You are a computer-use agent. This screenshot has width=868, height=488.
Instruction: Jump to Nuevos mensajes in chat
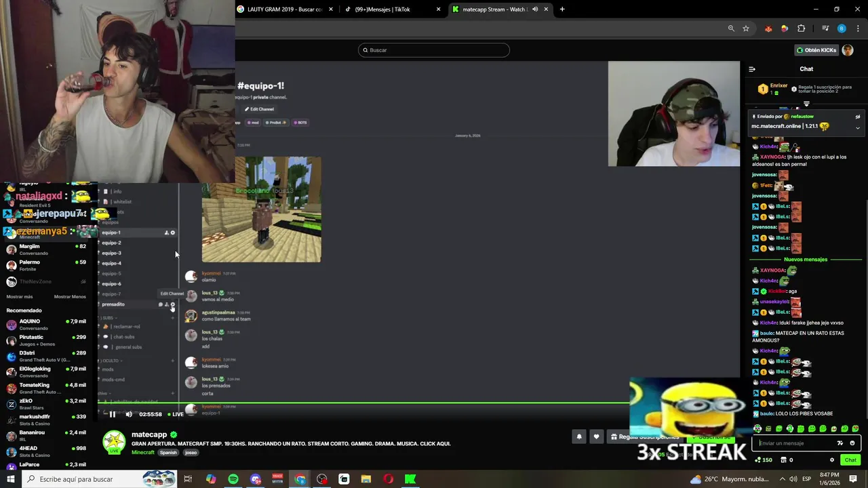pos(806,260)
